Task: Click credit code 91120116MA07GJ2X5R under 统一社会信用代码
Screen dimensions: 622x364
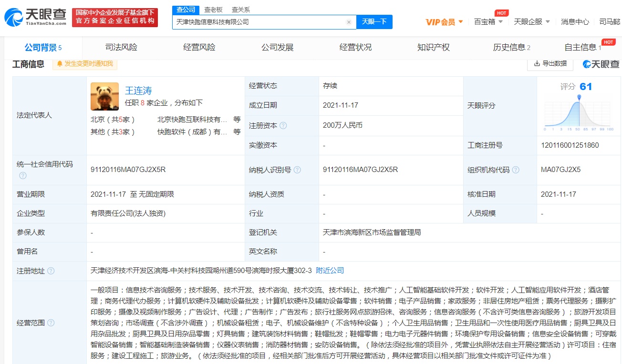Action: point(128,170)
